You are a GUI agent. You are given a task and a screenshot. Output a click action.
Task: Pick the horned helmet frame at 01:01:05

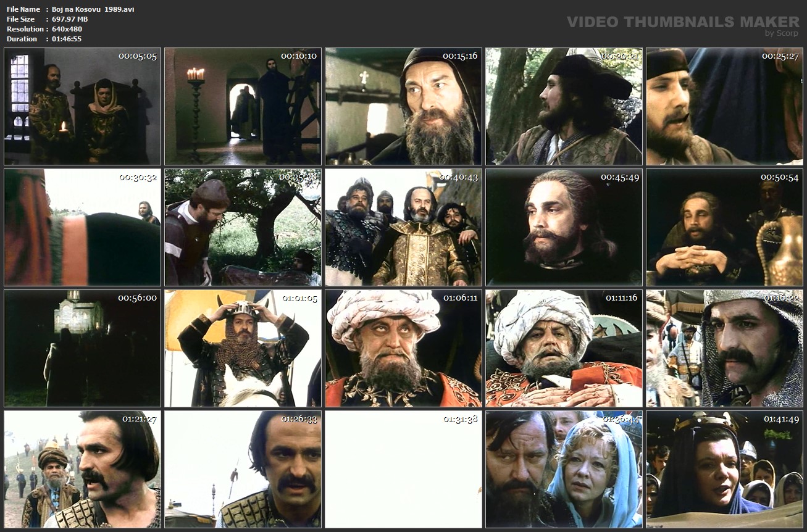tap(243, 348)
